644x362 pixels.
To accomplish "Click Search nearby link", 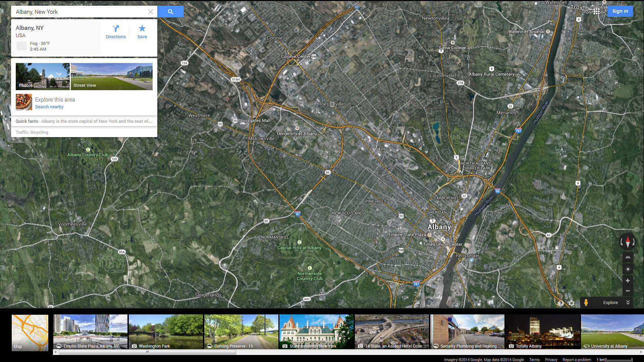I will [49, 107].
